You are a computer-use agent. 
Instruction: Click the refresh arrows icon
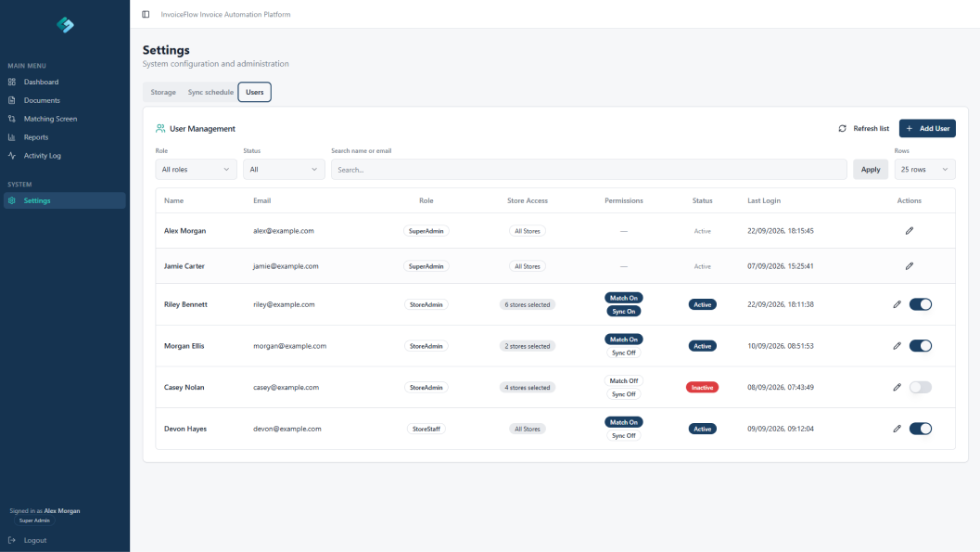tap(843, 128)
